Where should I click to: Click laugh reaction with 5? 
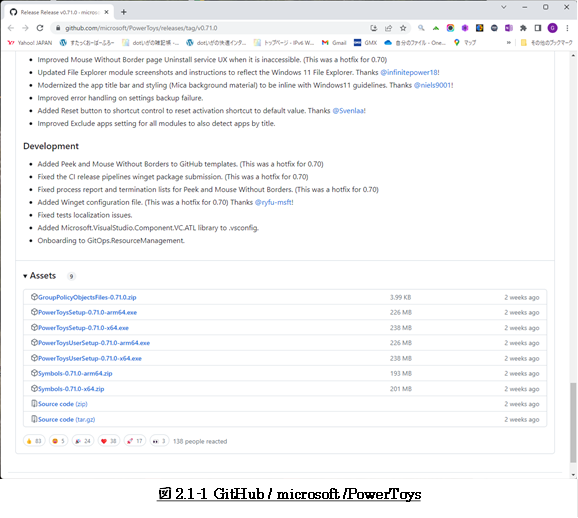point(59,441)
